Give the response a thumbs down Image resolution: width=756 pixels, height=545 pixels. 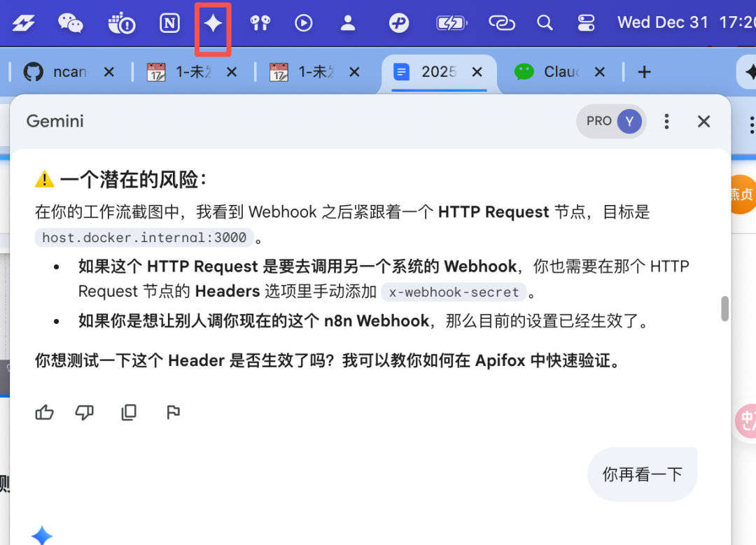(x=85, y=412)
